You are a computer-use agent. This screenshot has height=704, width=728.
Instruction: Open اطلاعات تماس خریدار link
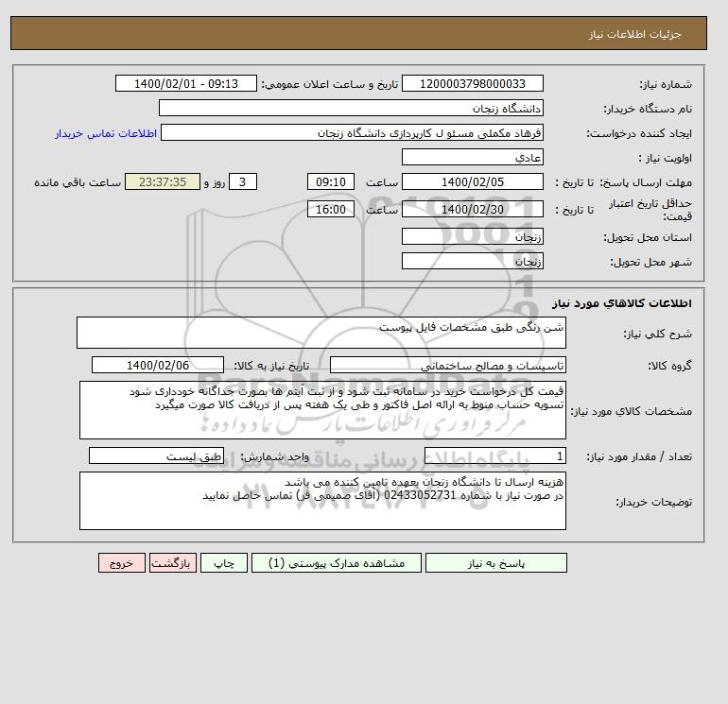pyautogui.click(x=106, y=133)
